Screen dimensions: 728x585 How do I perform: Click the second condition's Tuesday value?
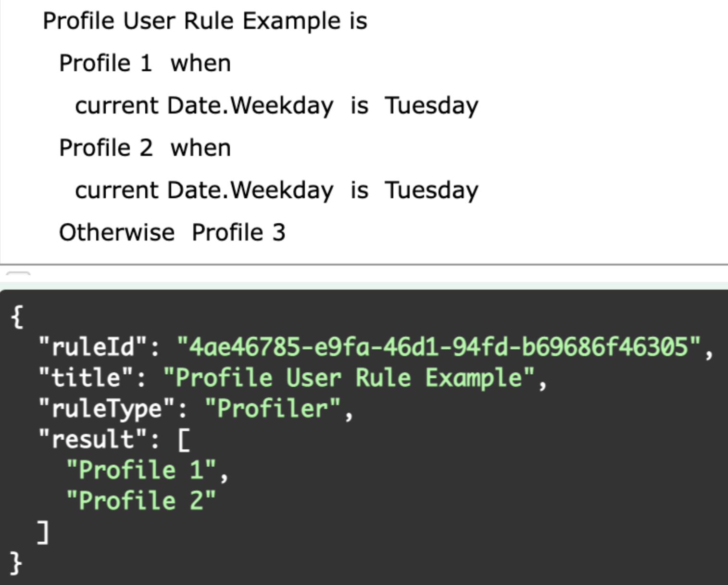pyautogui.click(x=431, y=191)
